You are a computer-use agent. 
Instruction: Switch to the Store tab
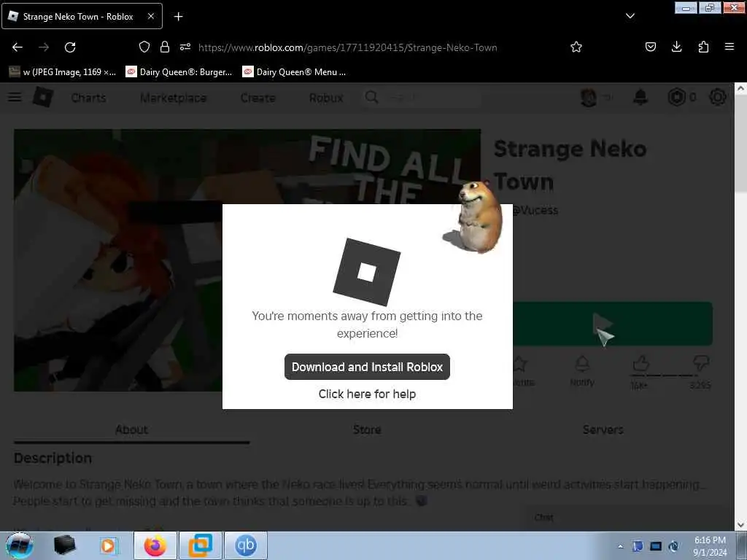[x=367, y=429]
